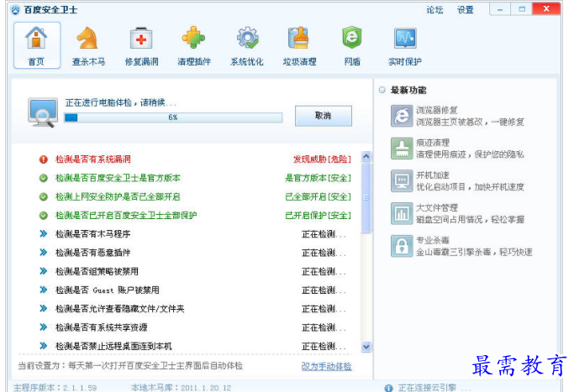The width and height of the screenshot is (574, 392).
Task: Open the 首页 home tab icon
Action: coord(36,38)
